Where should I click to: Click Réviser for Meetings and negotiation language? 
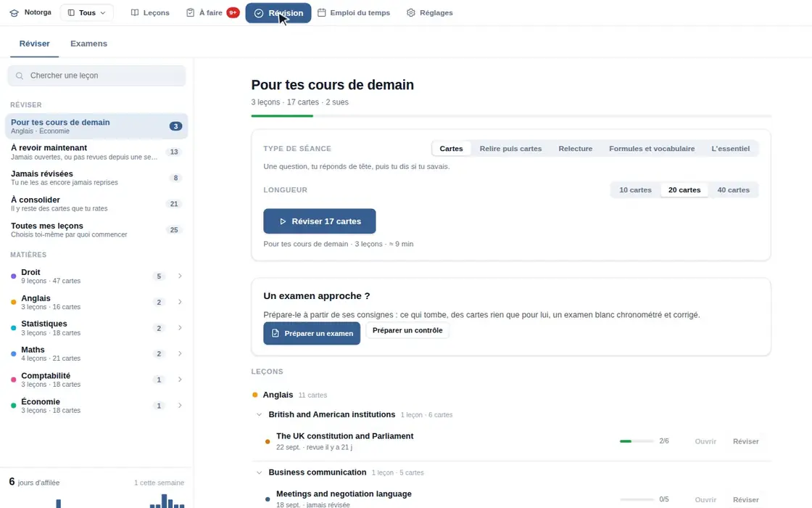[746, 500]
